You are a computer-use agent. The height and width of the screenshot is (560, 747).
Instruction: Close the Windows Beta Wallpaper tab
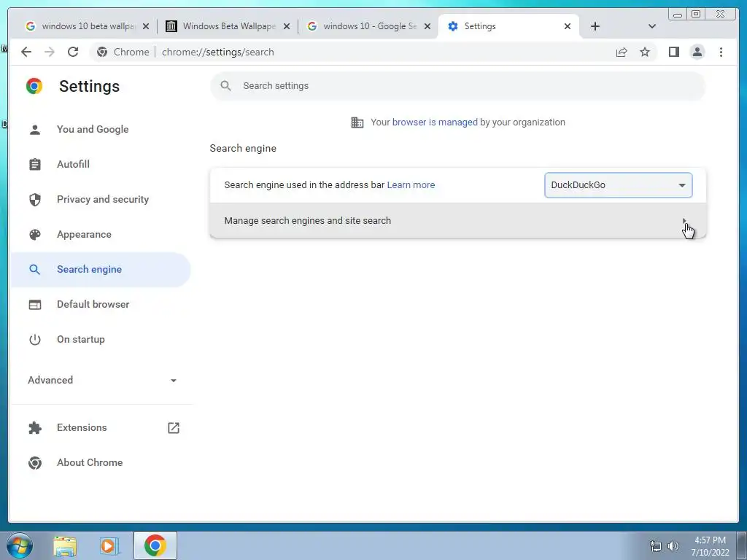tap(287, 26)
